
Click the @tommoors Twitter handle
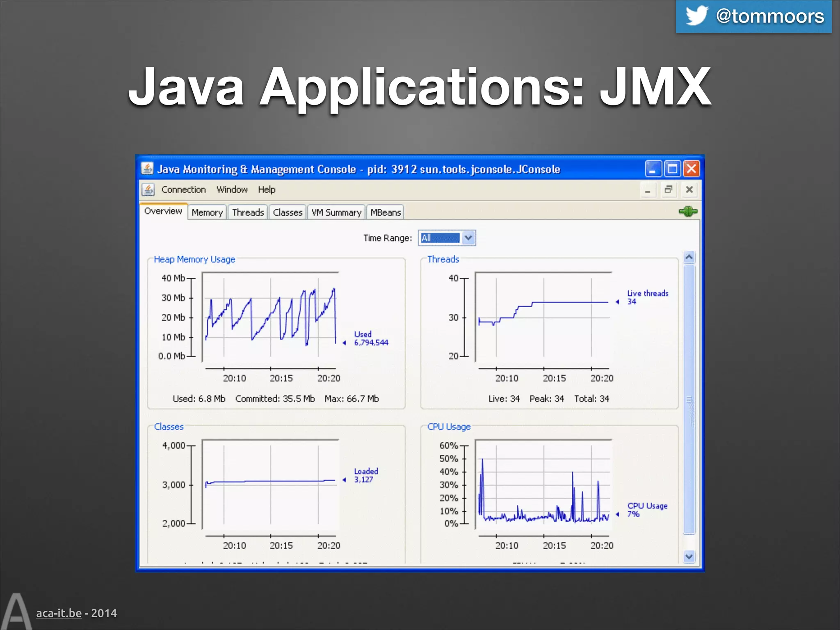point(770,16)
